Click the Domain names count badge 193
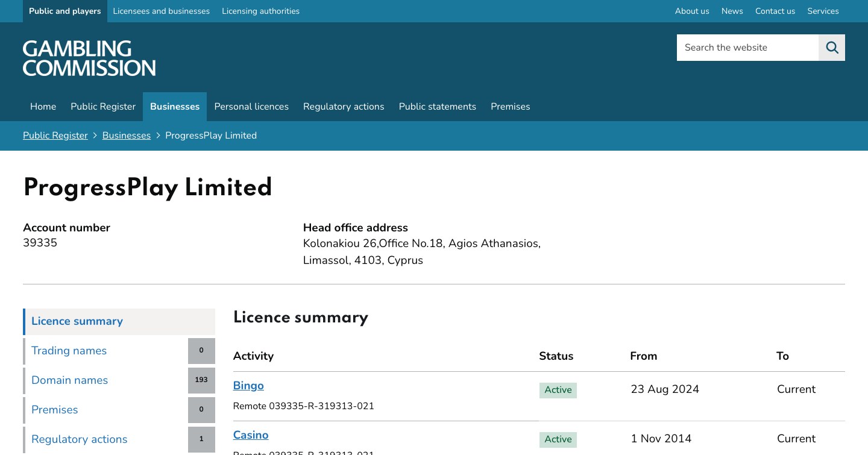Image resolution: width=868 pixels, height=455 pixels. coord(201,381)
